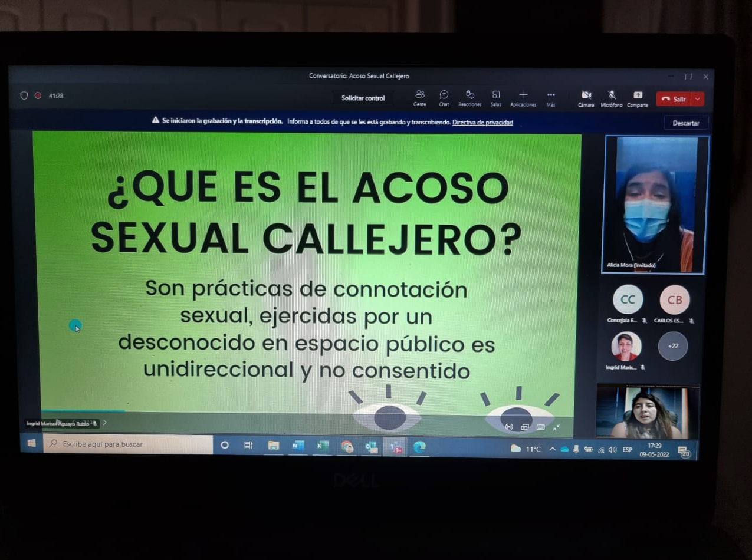Open Salas breakout rooms
The width and height of the screenshot is (752, 560).
pyautogui.click(x=495, y=97)
